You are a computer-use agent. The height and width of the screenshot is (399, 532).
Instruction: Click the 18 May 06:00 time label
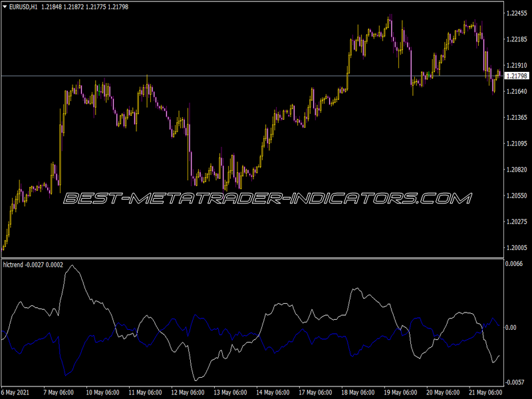coord(358,392)
